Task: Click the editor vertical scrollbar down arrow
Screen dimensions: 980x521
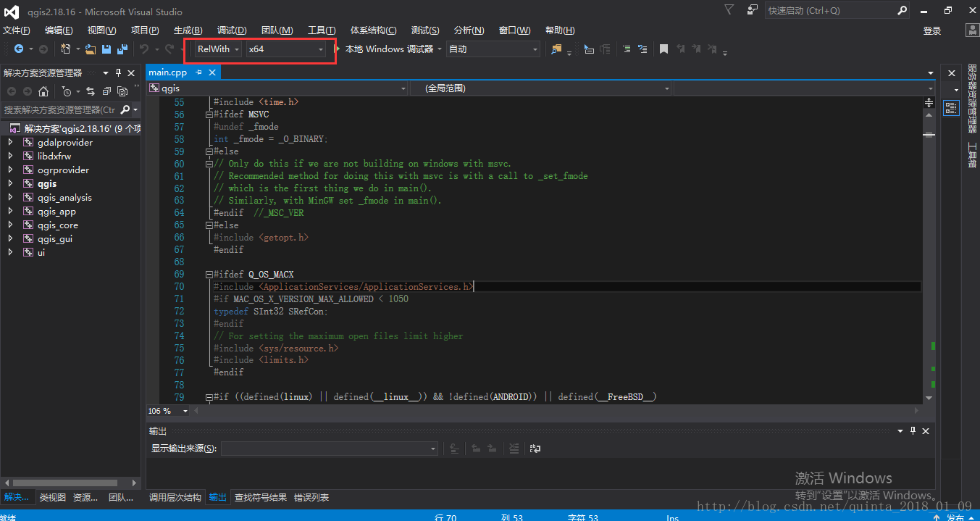Action: pos(929,398)
